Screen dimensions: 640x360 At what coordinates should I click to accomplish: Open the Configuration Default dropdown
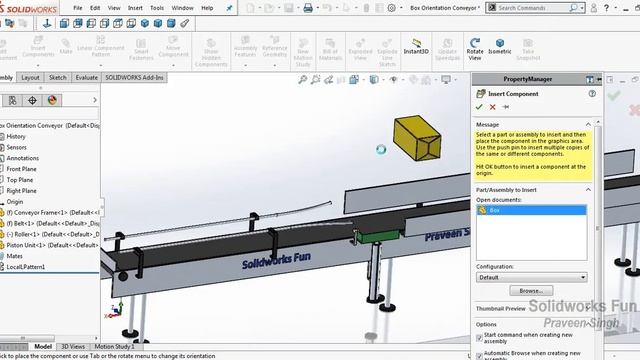(531, 278)
